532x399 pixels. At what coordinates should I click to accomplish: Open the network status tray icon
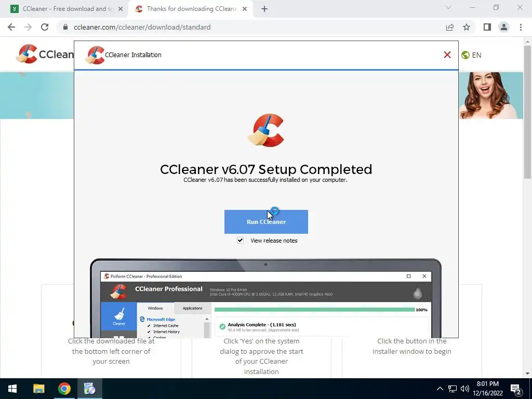[x=453, y=389]
